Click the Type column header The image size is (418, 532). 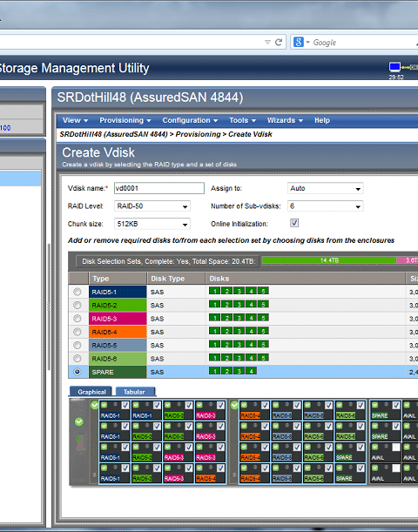tap(118, 279)
